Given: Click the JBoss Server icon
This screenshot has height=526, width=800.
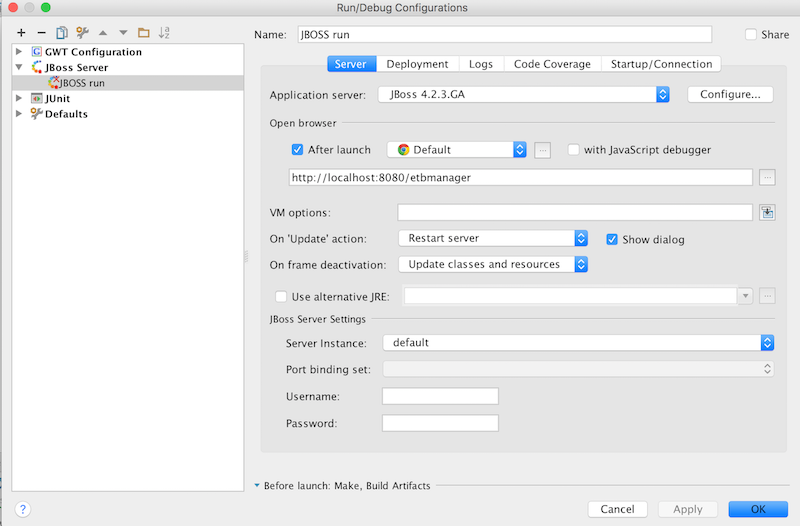Looking at the screenshot, I should [36, 67].
